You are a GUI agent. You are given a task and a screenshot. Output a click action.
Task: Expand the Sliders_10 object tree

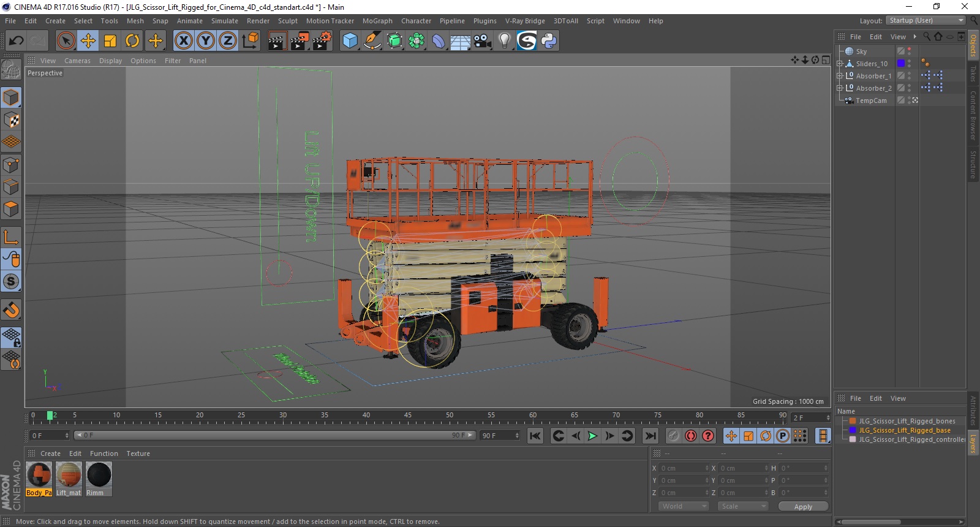pyautogui.click(x=840, y=64)
